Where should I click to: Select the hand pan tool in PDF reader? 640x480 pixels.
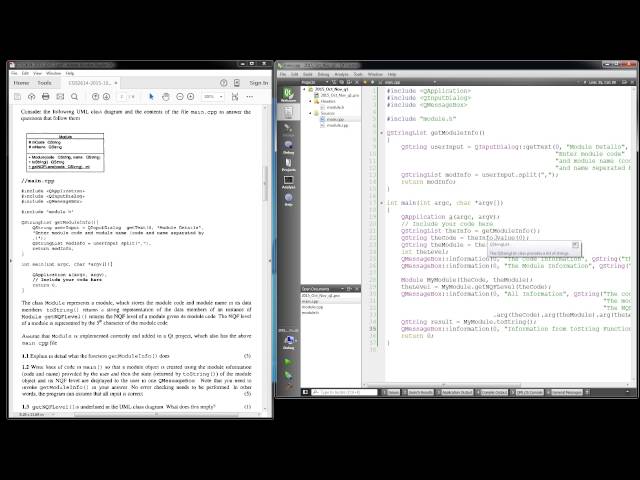point(165,97)
